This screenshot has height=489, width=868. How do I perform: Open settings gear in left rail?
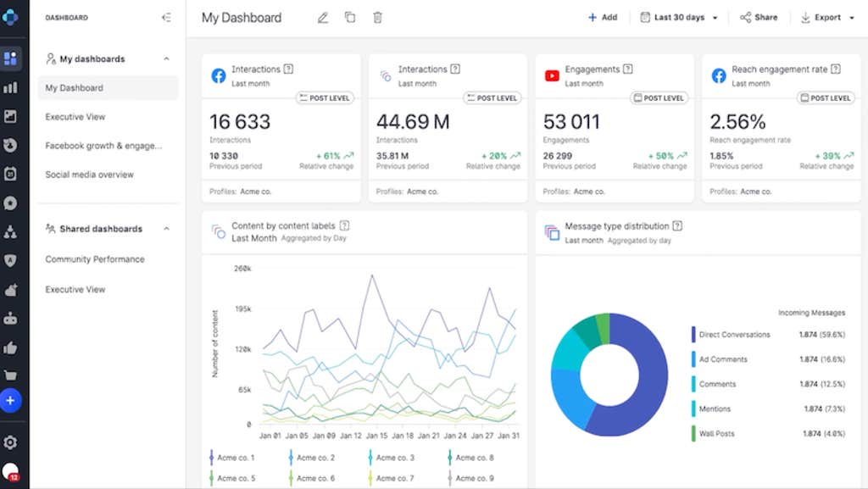[x=11, y=442]
